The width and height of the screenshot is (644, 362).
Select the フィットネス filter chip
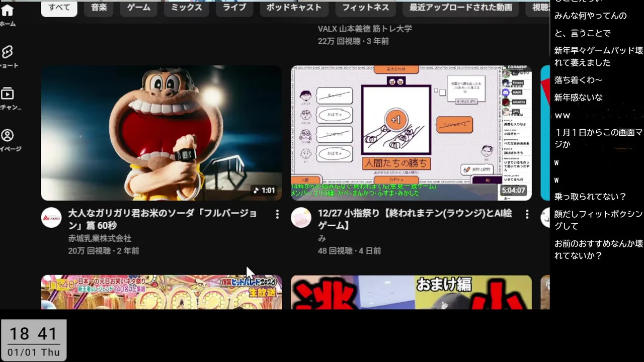click(366, 8)
